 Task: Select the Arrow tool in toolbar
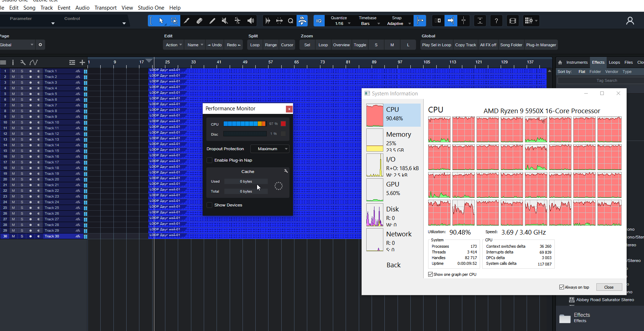161,21
